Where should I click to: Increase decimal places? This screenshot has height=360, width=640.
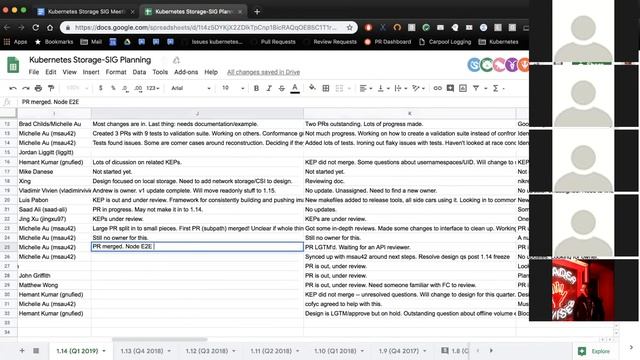(x=138, y=88)
